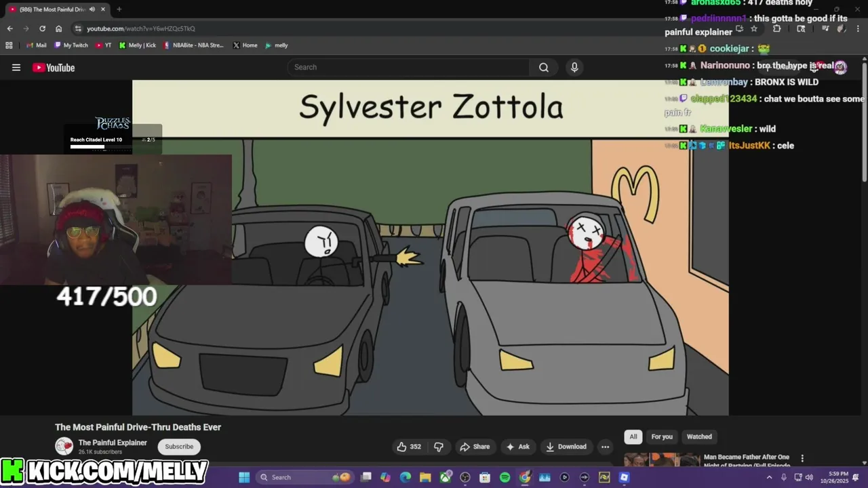
Task: Open the melly bookmark
Action: click(277, 45)
